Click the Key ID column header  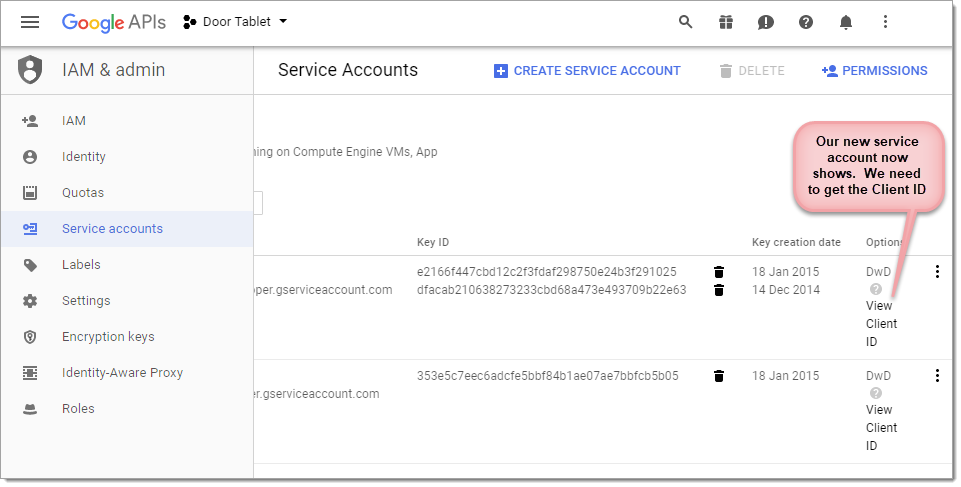click(433, 242)
